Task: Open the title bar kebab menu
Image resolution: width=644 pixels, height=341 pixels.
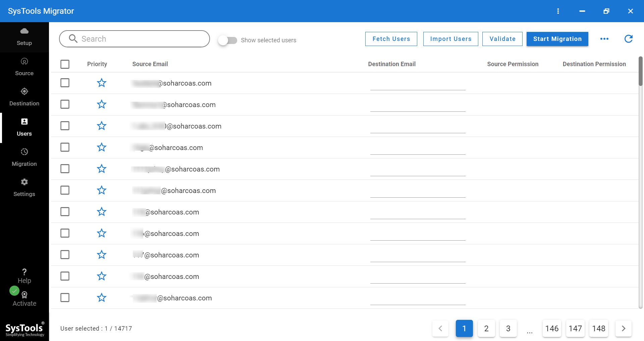Action: pyautogui.click(x=558, y=11)
